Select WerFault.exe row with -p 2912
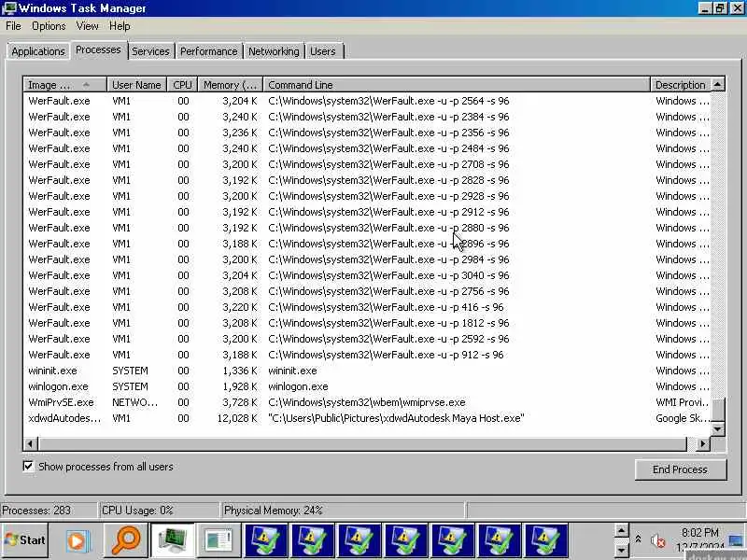This screenshot has width=747, height=560. 367,212
